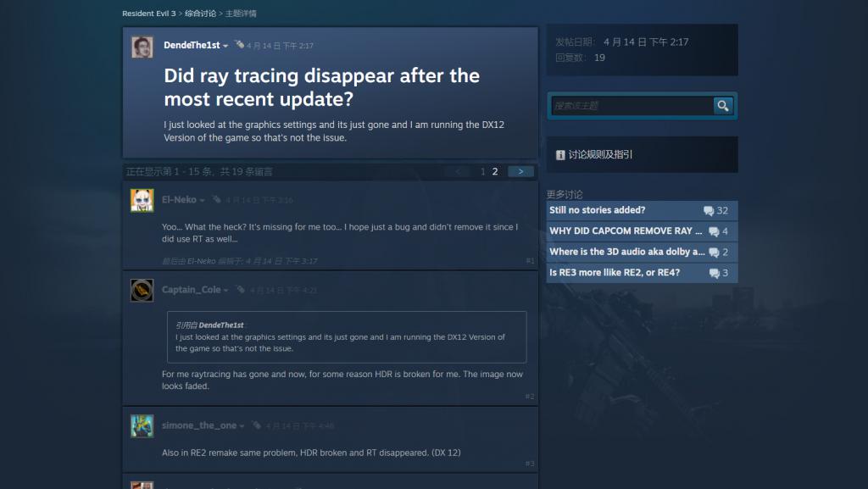Click the magnifier search button
Screen dimensions: 868x489
click(x=722, y=106)
